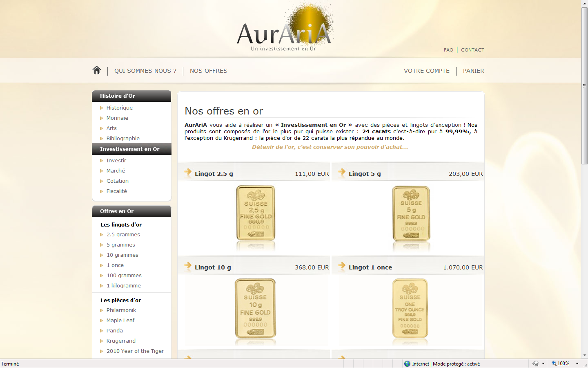This screenshot has height=368, width=588.
Task: Open Historique in Histoire d'Or
Action: tap(120, 108)
